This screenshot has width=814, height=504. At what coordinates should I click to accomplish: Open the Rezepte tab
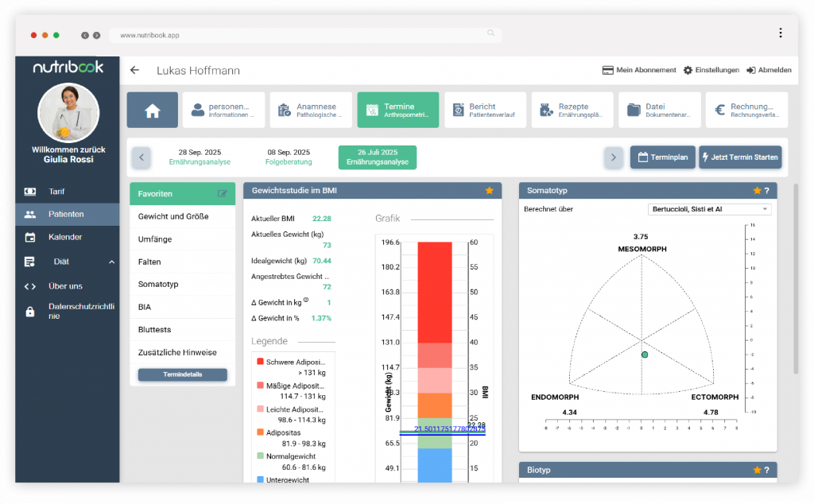[x=572, y=110]
